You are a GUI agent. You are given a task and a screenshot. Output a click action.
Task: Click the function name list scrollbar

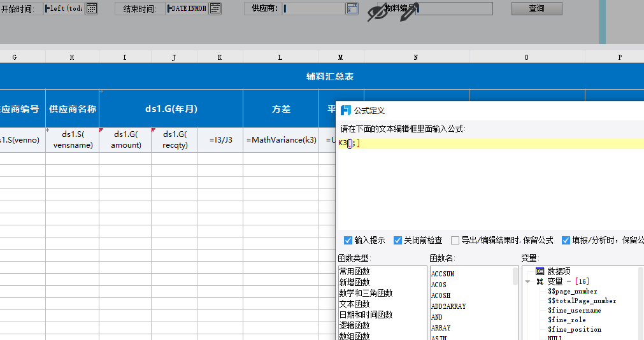coord(515,276)
